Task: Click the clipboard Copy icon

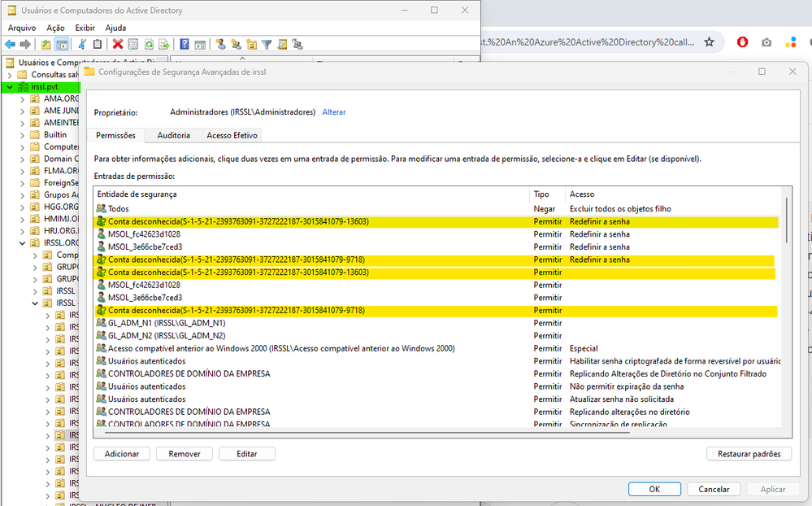Action: coord(97,45)
